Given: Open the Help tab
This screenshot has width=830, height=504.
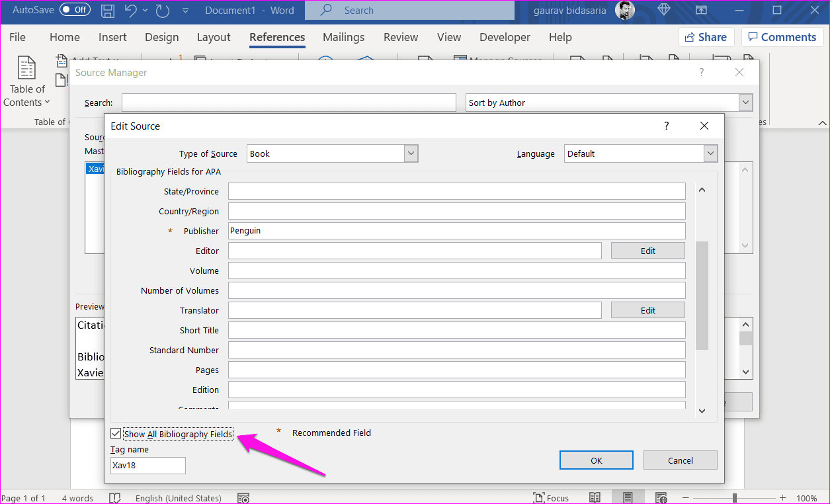Looking at the screenshot, I should tap(560, 37).
